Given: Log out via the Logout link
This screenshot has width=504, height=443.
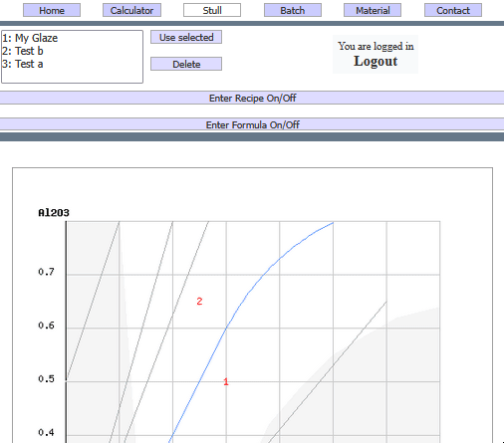Looking at the screenshot, I should coord(376,61).
